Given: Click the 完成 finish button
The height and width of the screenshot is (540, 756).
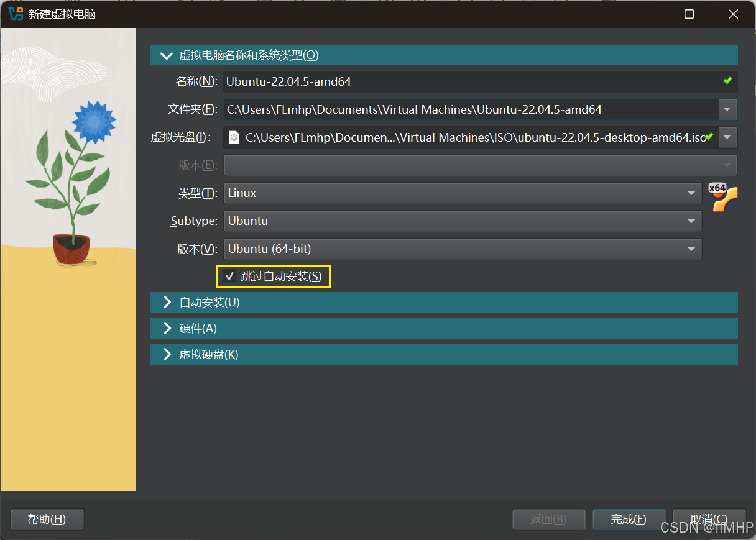Looking at the screenshot, I should [629, 519].
